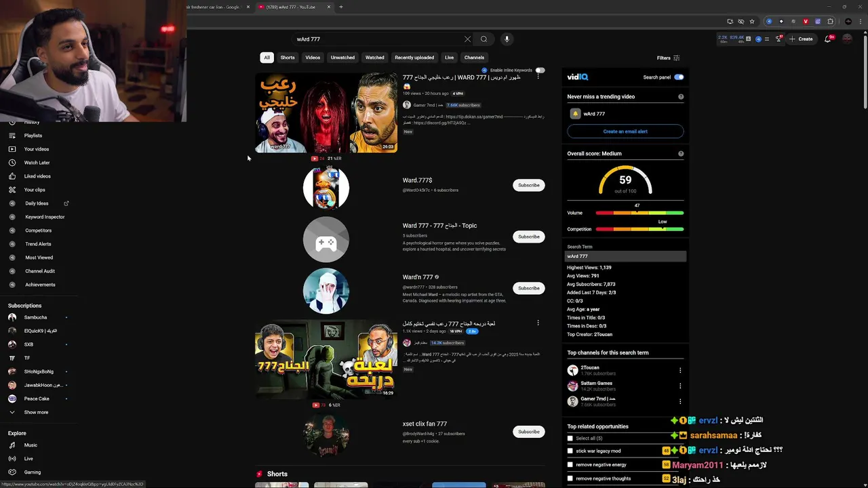Screen dimensions: 868x488
Task: Start voice search with the microphone icon
Action: [507, 39]
